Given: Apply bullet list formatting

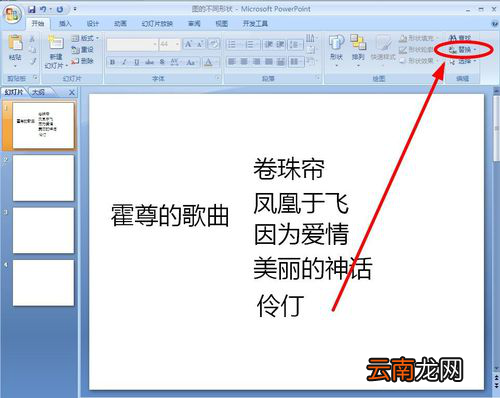Looking at the screenshot, I should [x=233, y=44].
